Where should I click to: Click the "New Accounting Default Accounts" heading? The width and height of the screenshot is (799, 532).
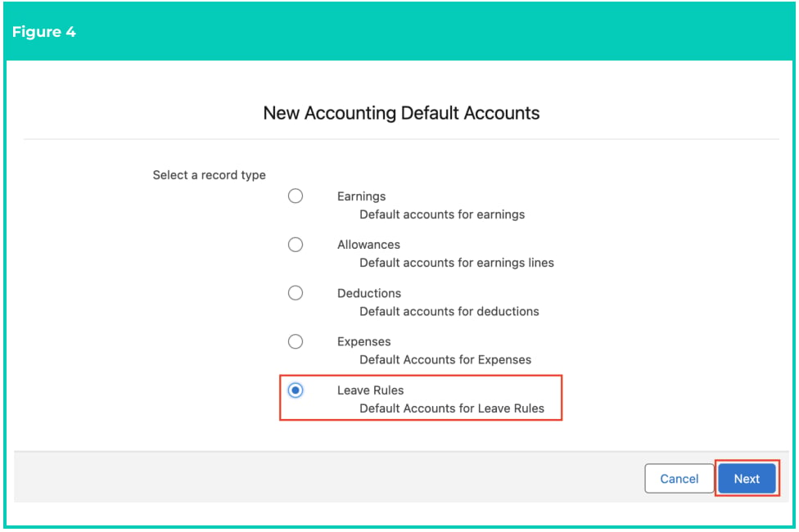click(x=401, y=113)
